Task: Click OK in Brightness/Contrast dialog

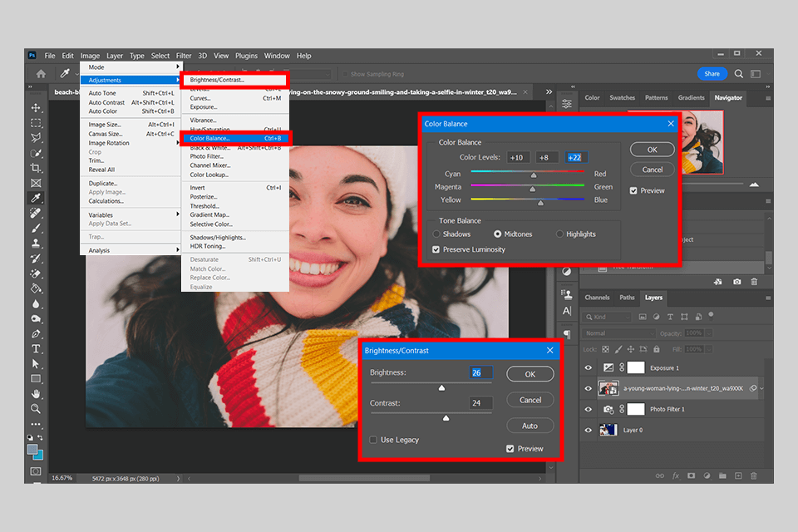Action: click(530, 374)
